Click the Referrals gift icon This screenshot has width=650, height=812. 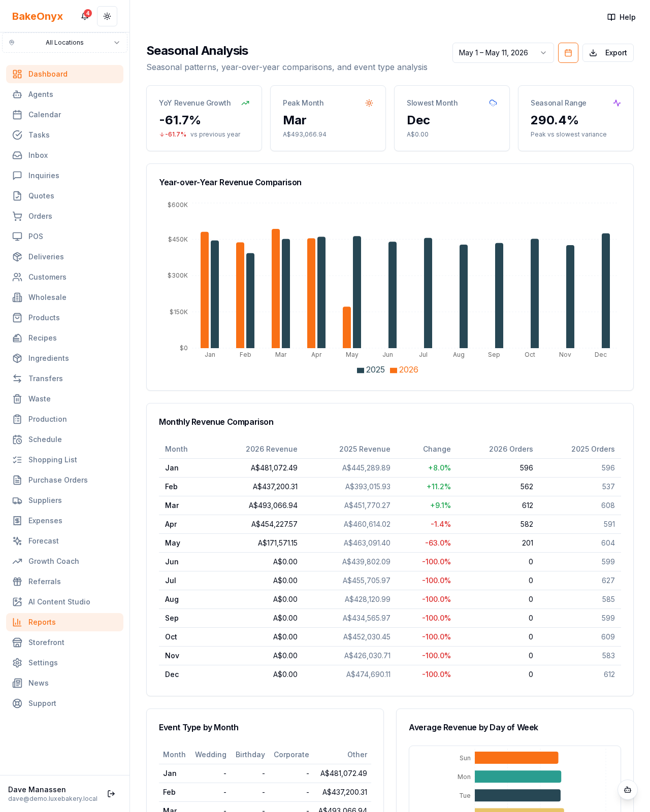(17, 582)
